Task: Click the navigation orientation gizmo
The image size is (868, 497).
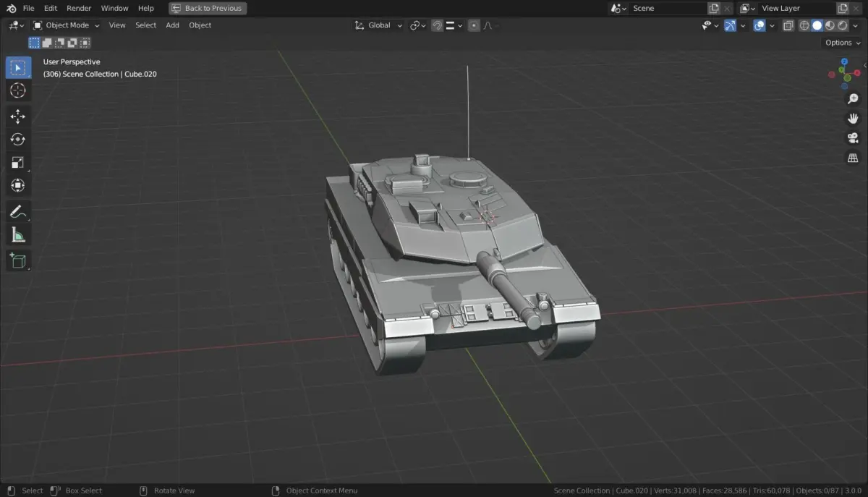Action: click(x=846, y=73)
